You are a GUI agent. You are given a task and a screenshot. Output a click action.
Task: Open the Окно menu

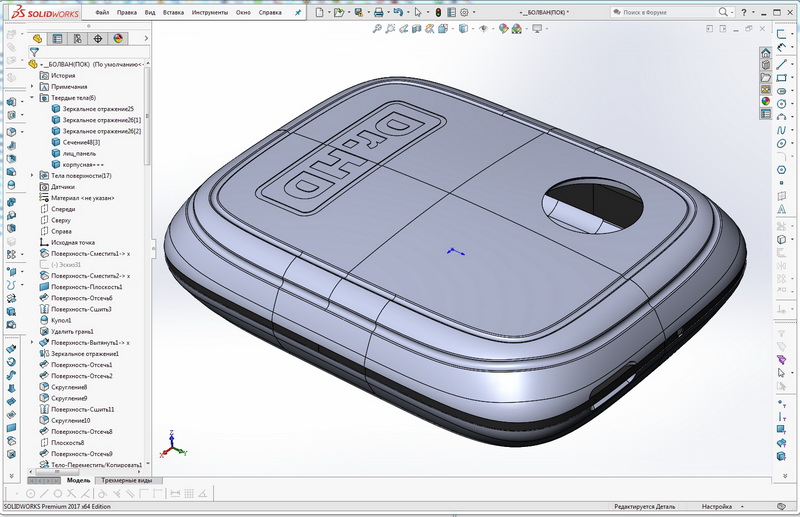pos(243,12)
